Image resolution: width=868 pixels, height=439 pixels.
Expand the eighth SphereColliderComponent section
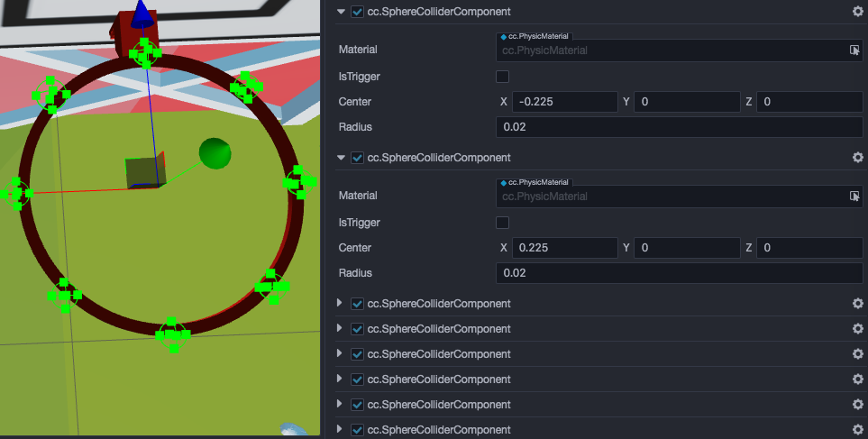[340, 429]
